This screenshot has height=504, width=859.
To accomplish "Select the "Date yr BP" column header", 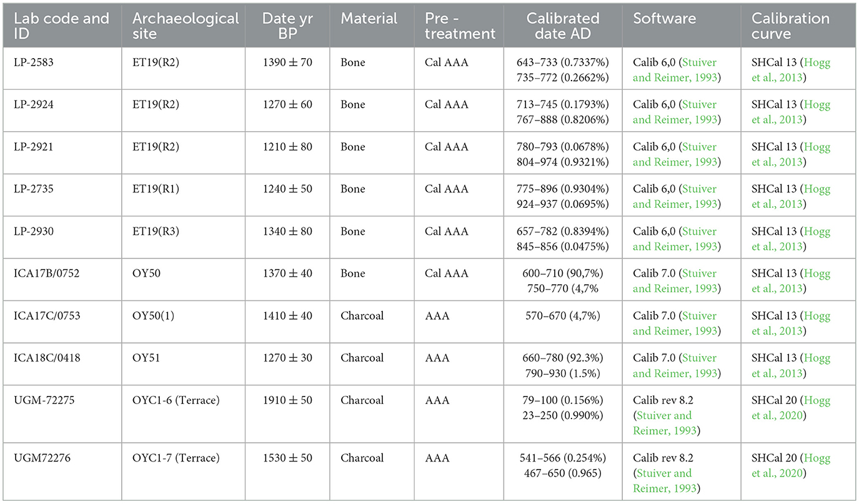I will (x=286, y=26).
